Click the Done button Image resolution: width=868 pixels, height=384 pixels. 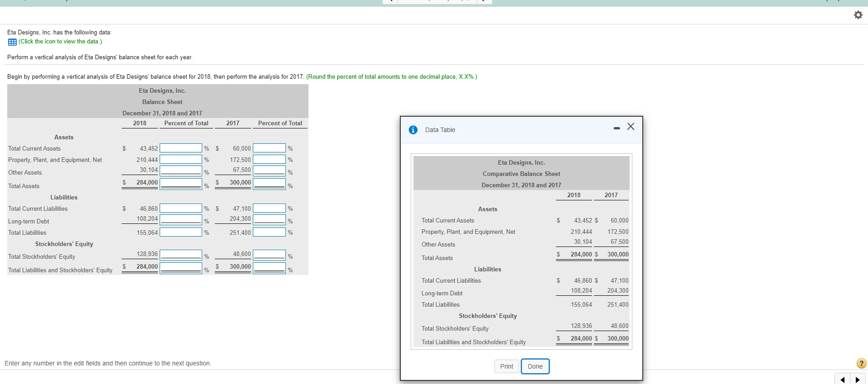535,366
